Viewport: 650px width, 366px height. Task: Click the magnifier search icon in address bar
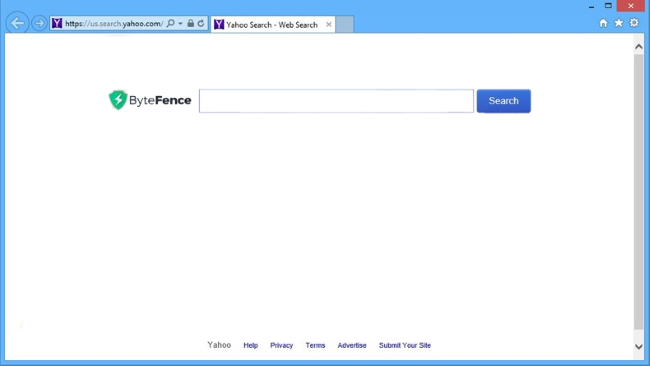point(170,23)
